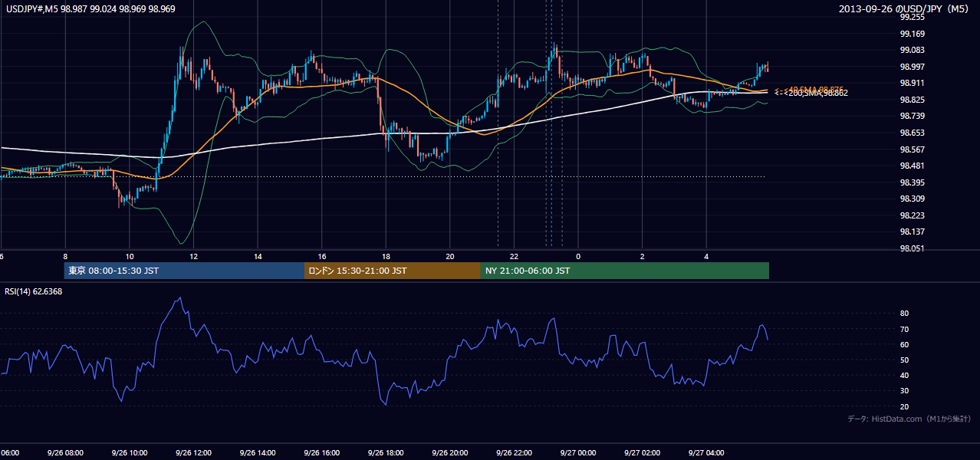Click hour tick 14 above the session bars

[258, 257]
